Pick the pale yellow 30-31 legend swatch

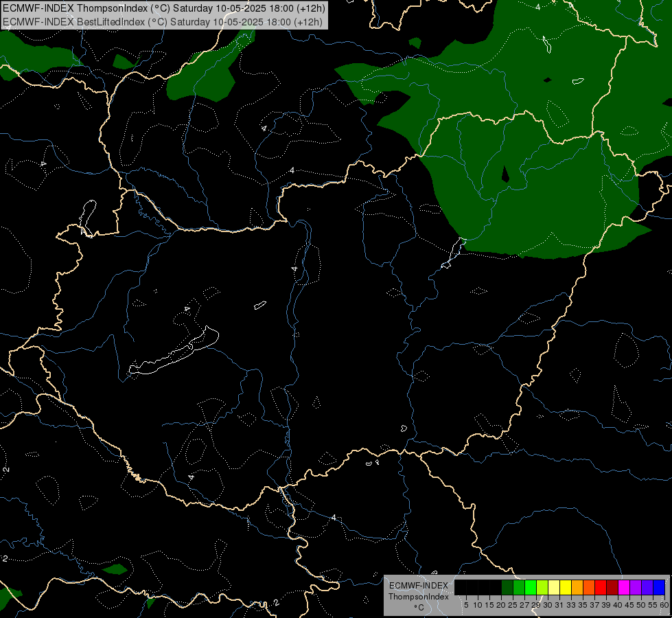(x=554, y=588)
